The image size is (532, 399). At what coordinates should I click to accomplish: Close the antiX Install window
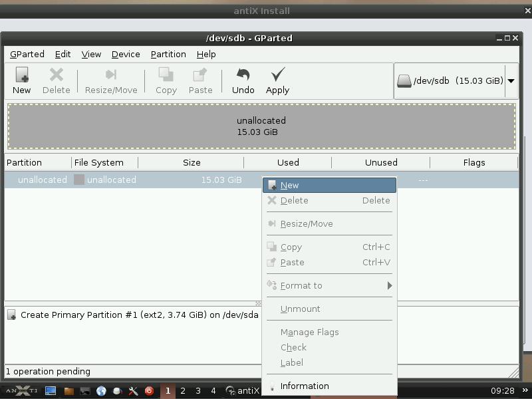528,11
